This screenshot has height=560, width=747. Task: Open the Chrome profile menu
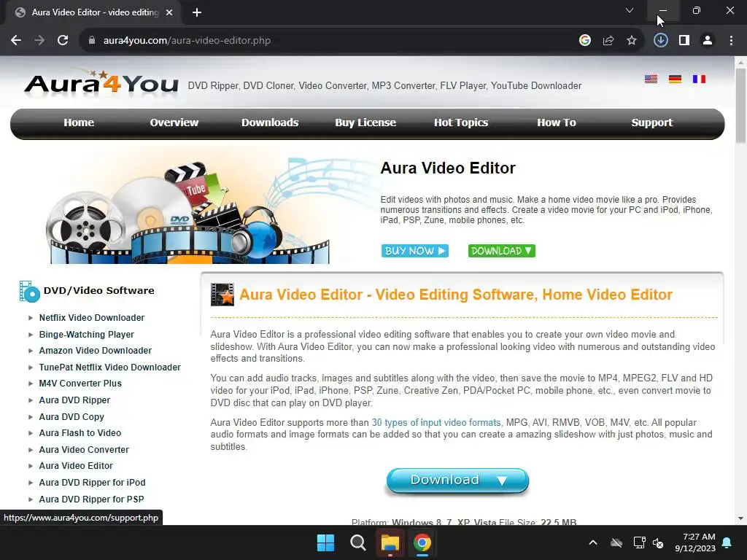[708, 41]
